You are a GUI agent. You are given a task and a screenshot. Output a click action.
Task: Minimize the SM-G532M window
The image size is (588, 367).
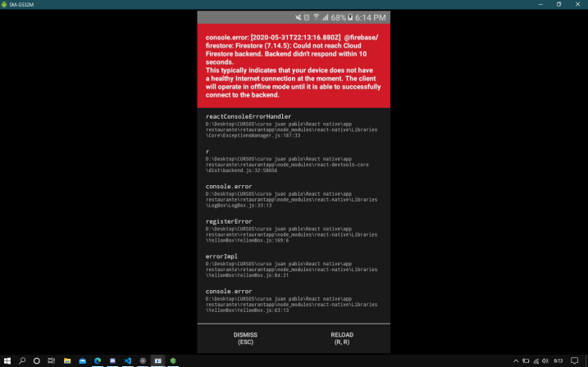point(540,4)
